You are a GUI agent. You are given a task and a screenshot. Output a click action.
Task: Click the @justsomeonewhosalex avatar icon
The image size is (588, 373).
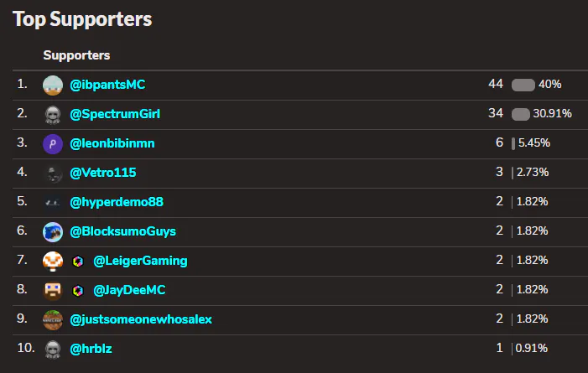tap(53, 319)
